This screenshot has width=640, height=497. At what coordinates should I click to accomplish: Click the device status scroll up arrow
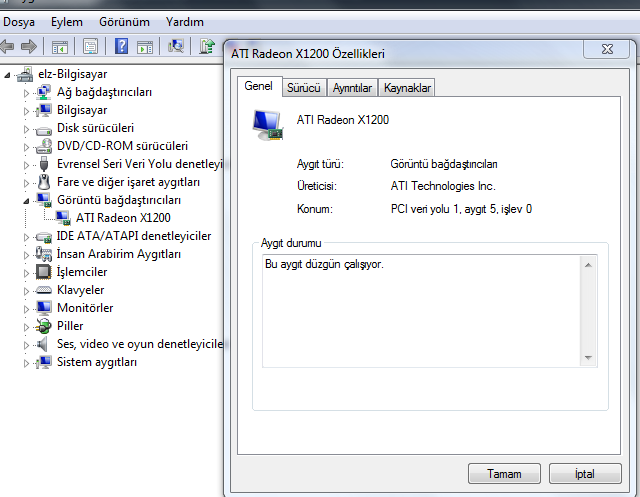click(588, 265)
